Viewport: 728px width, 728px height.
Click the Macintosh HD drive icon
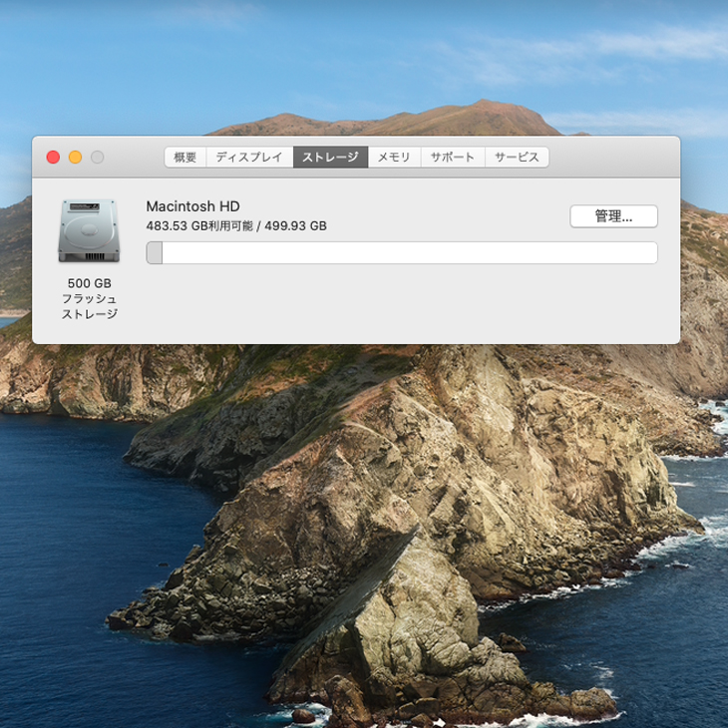point(89,230)
